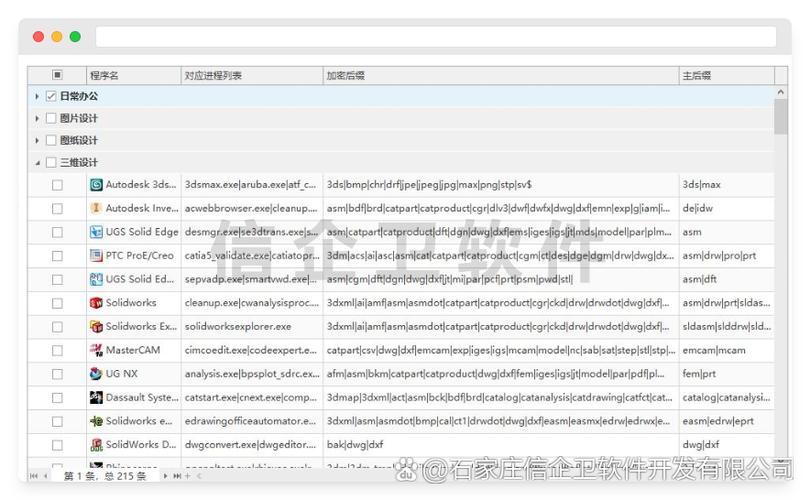This screenshot has width=810, height=500.
Task: Click the Solidworks icon in cleanup.exe row
Action: point(96,303)
